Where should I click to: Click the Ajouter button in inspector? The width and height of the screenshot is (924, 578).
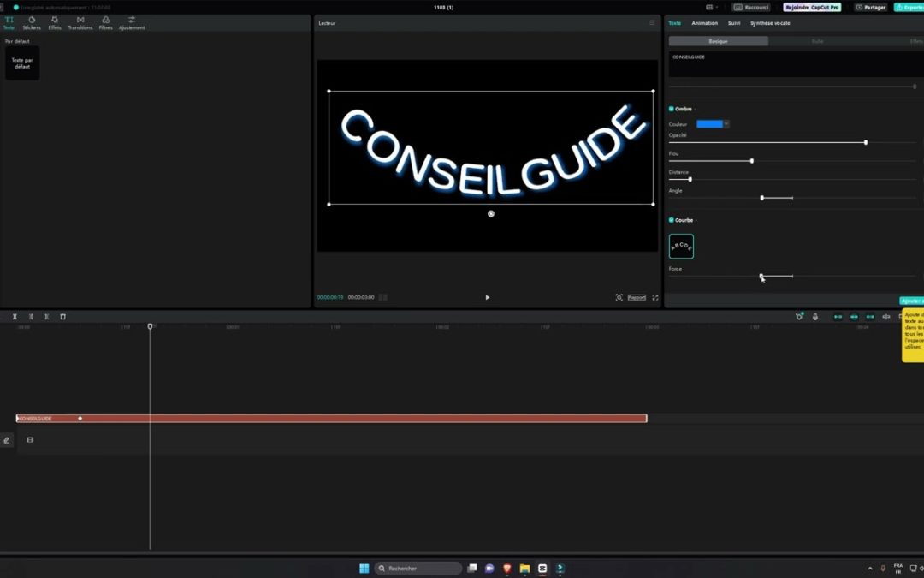pos(912,301)
